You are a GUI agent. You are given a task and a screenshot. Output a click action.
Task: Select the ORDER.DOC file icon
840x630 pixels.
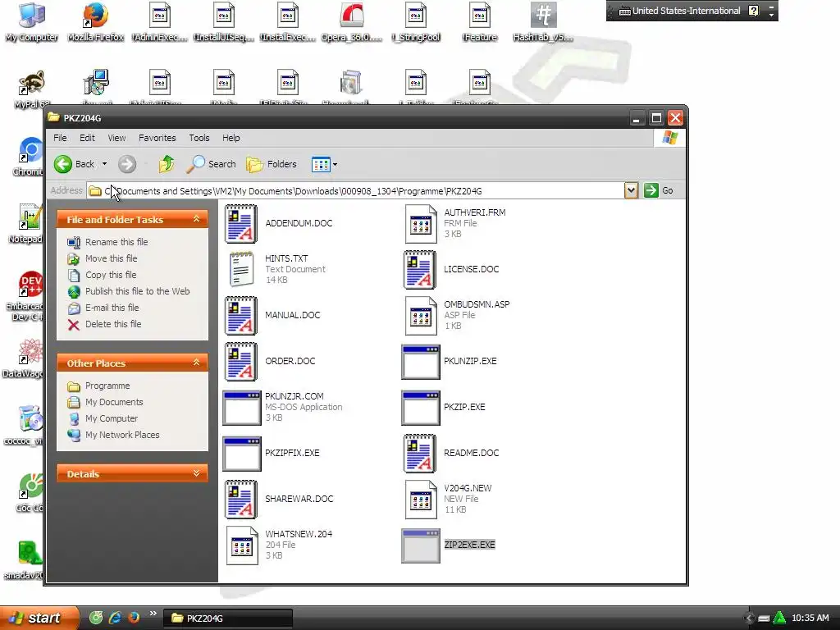240,362
